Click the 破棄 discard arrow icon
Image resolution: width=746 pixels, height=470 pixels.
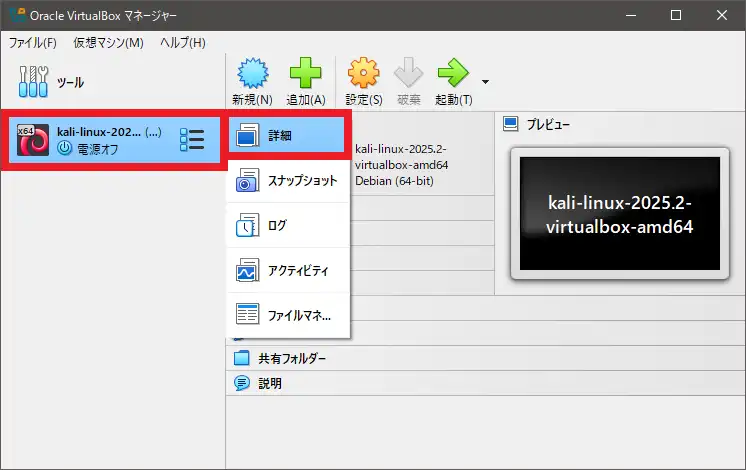(409, 73)
